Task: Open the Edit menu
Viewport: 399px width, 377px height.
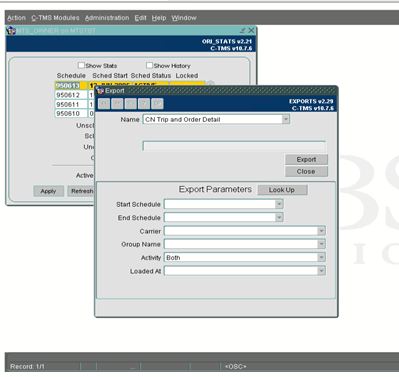Action: tap(140, 18)
